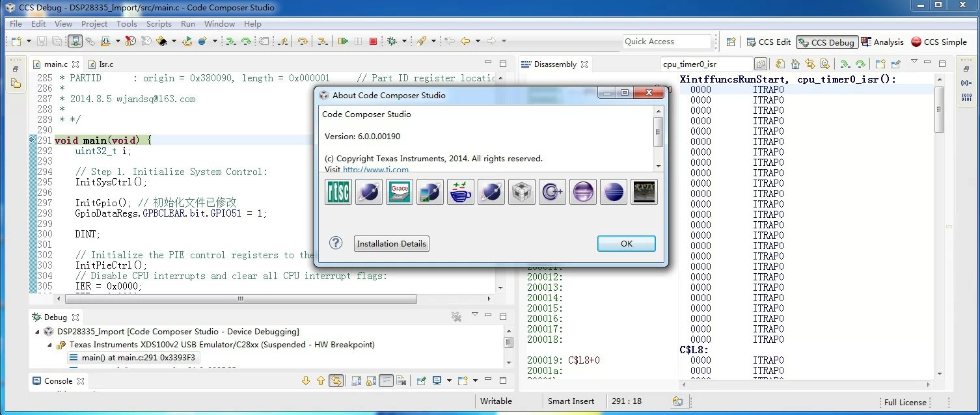Toggle the highlighted Debug toolbar mode button
The image size is (980, 415).
(75, 41)
